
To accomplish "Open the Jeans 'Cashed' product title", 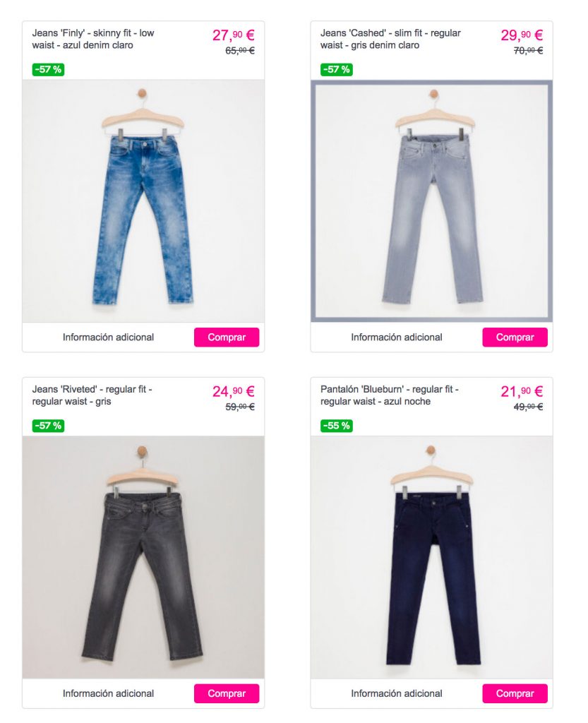I will point(390,40).
